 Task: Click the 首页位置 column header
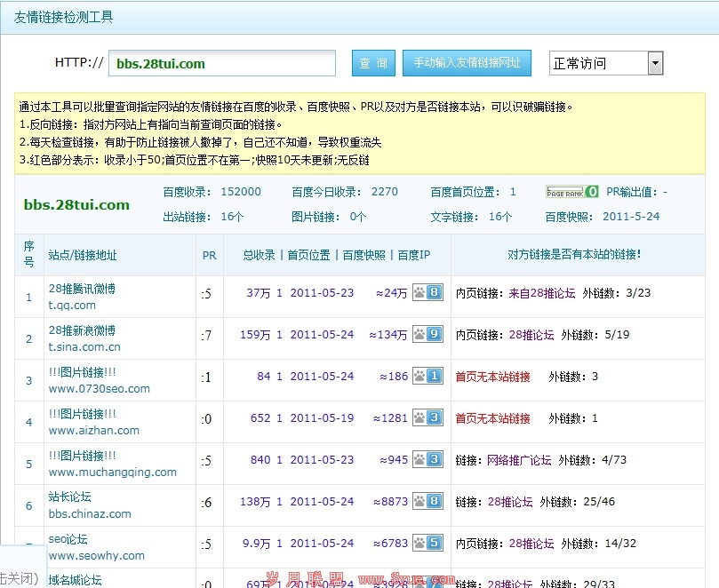(x=311, y=255)
